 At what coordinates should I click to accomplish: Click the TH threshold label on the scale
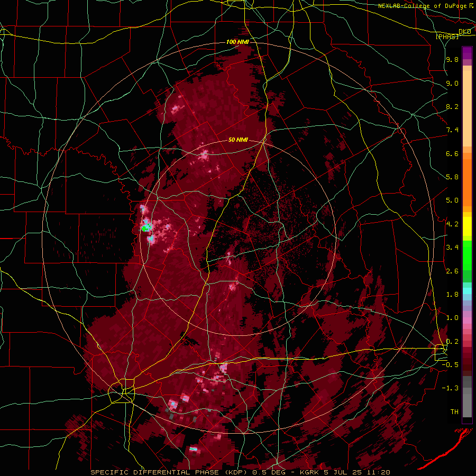454,412
